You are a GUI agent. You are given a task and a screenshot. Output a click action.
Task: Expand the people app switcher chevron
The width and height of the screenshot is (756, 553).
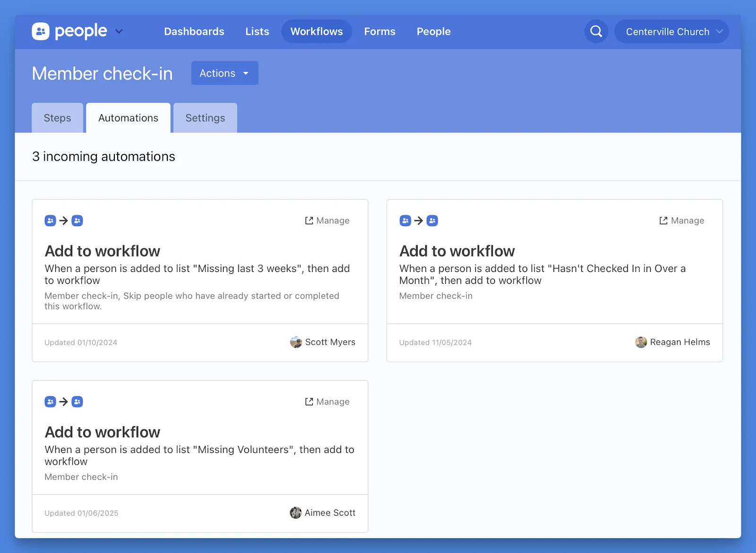119,32
